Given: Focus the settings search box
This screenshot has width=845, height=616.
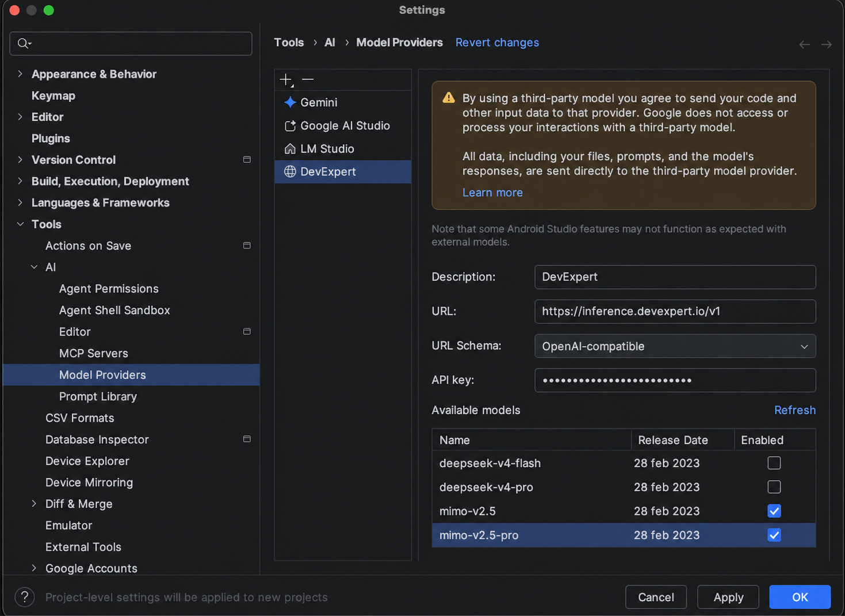Looking at the screenshot, I should click(131, 44).
